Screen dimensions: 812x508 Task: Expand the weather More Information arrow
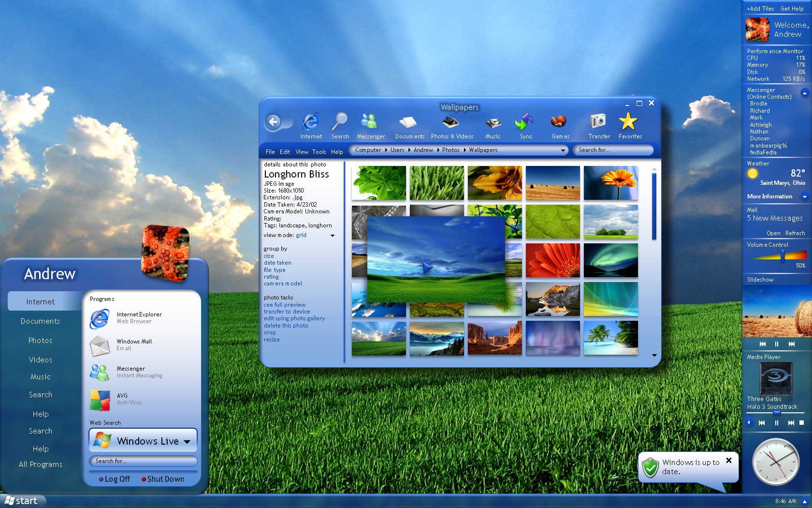(x=804, y=196)
